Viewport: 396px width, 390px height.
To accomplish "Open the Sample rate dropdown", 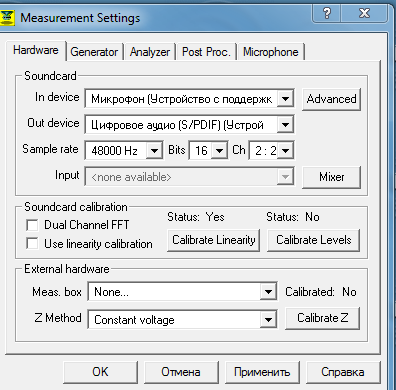I will [x=154, y=151].
